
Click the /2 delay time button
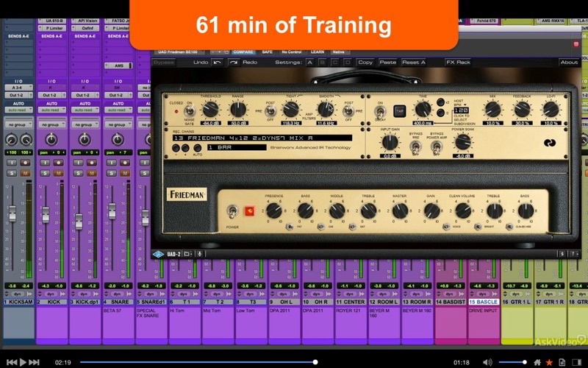pos(440,113)
